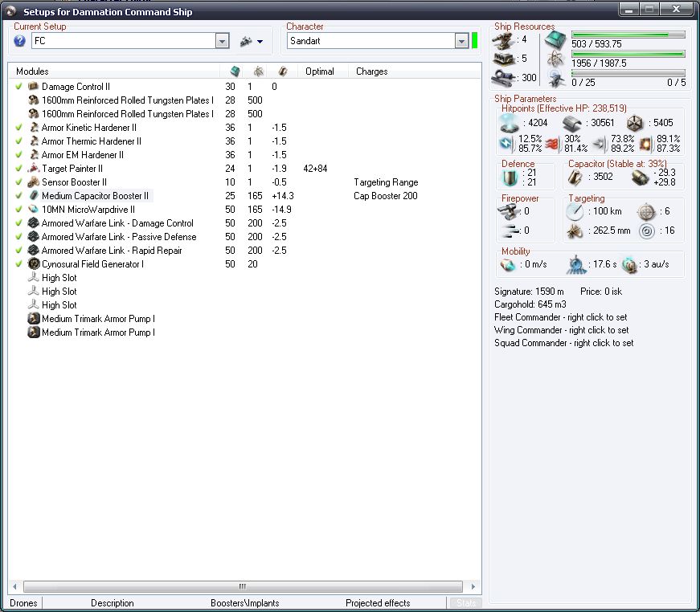Viewport: 700px width, 612px height.
Task: Click the green character status indicator
Action: click(474, 41)
